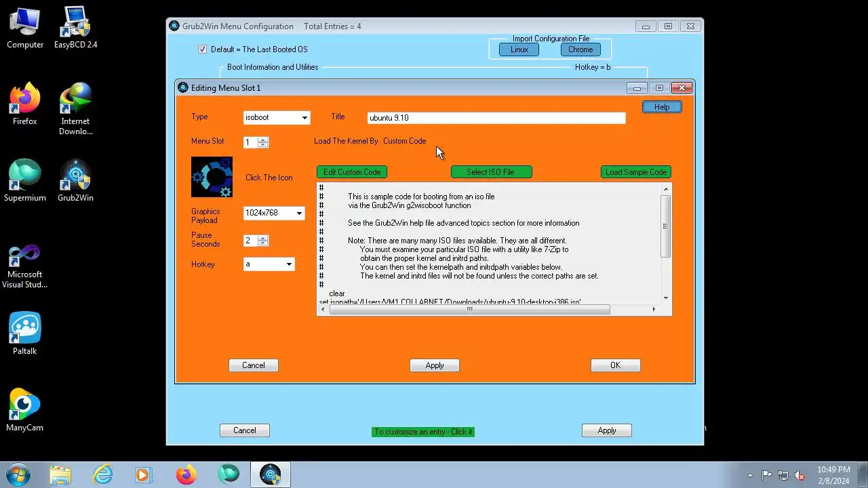Close the Editing Menu Slot 1 window
The height and width of the screenshot is (488, 868).
point(682,88)
